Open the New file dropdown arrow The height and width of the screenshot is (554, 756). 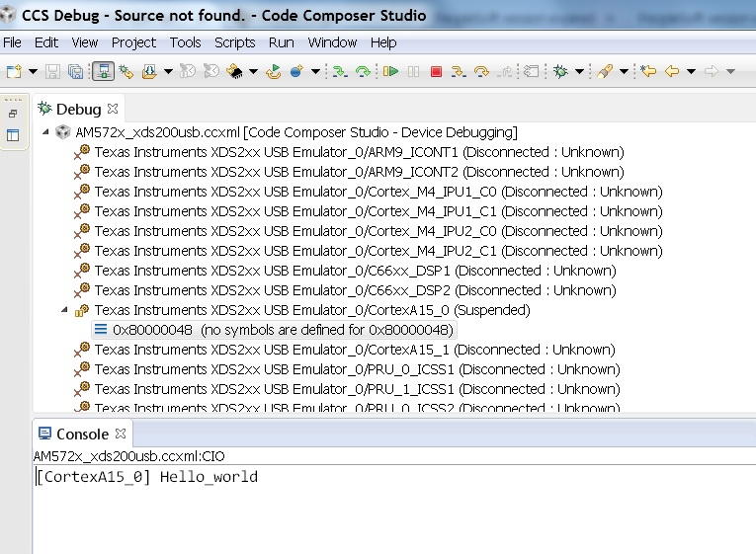(33, 71)
